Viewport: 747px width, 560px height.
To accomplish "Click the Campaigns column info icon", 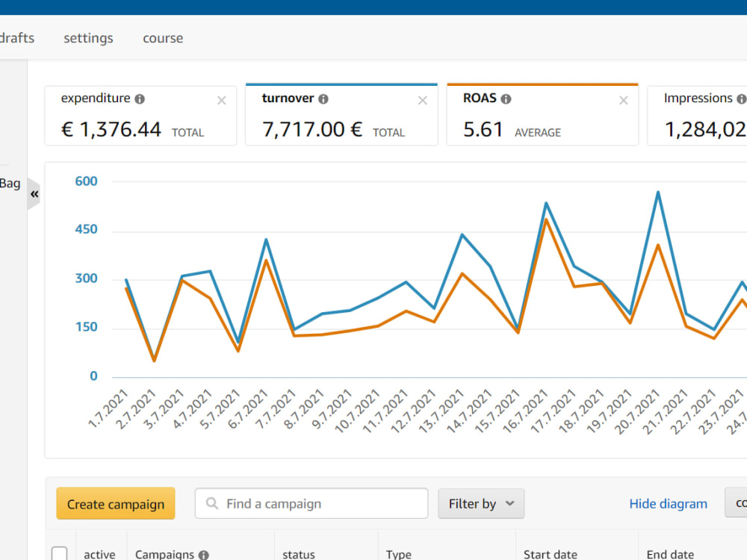I will click(204, 555).
